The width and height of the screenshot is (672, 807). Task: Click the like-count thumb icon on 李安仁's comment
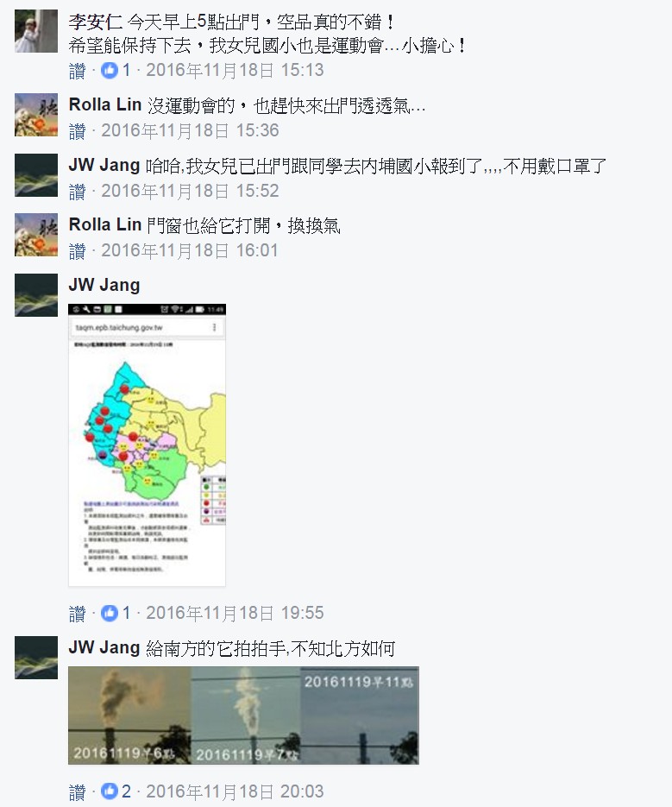click(109, 70)
